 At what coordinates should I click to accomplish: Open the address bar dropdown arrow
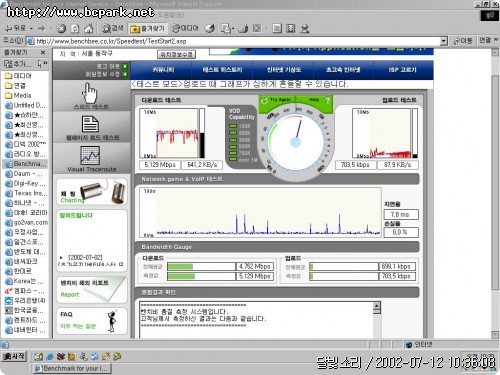pyautogui.click(x=443, y=41)
